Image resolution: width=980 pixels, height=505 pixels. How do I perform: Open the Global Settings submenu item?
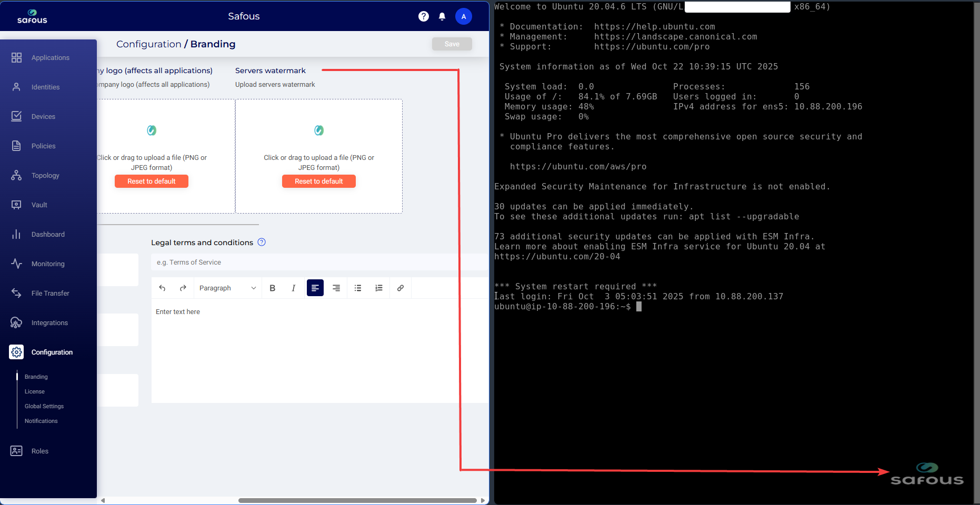click(44, 406)
